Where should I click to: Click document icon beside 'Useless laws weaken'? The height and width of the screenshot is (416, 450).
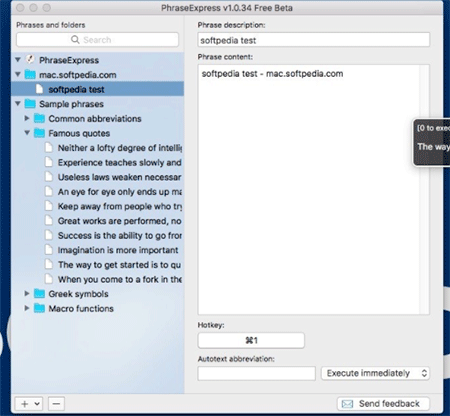pyautogui.click(x=49, y=177)
